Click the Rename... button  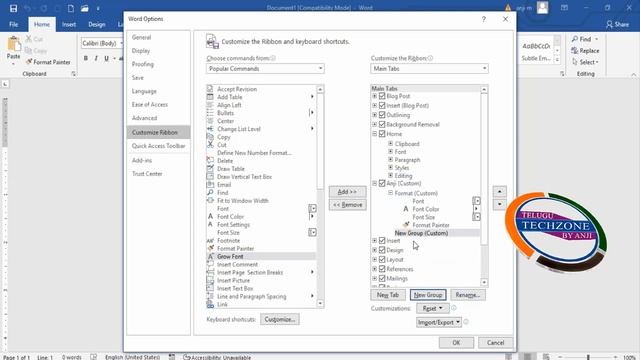click(x=468, y=295)
